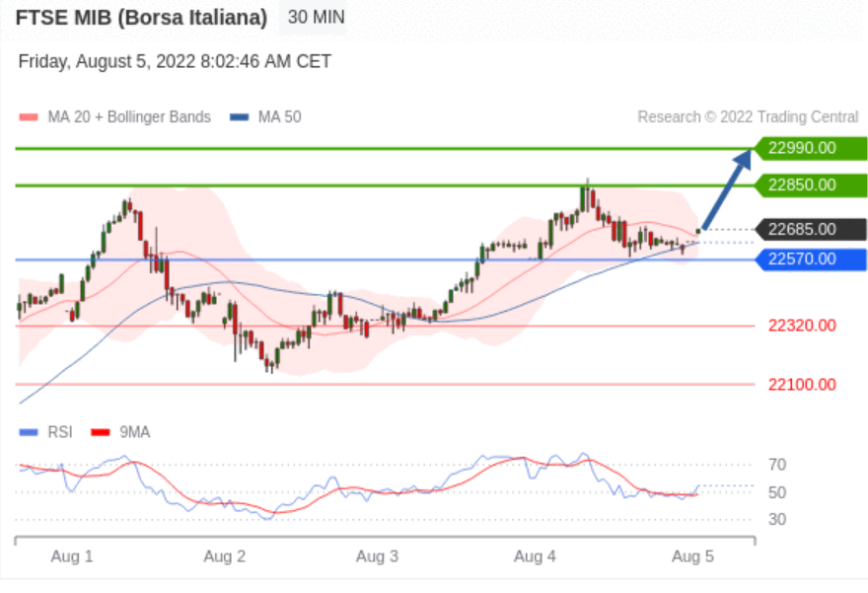Screen dimensions: 868x593
Task: Select the green 22850.00 price tag
Action: click(811, 185)
